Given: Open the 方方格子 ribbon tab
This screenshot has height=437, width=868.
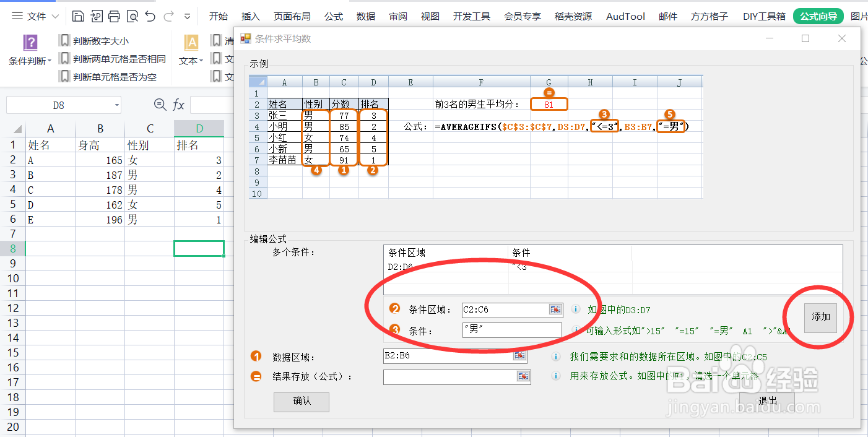Looking at the screenshot, I should (709, 16).
